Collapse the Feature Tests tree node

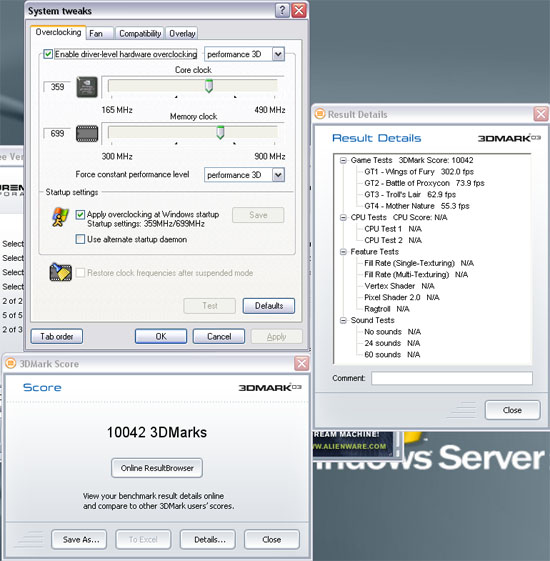coord(343,252)
